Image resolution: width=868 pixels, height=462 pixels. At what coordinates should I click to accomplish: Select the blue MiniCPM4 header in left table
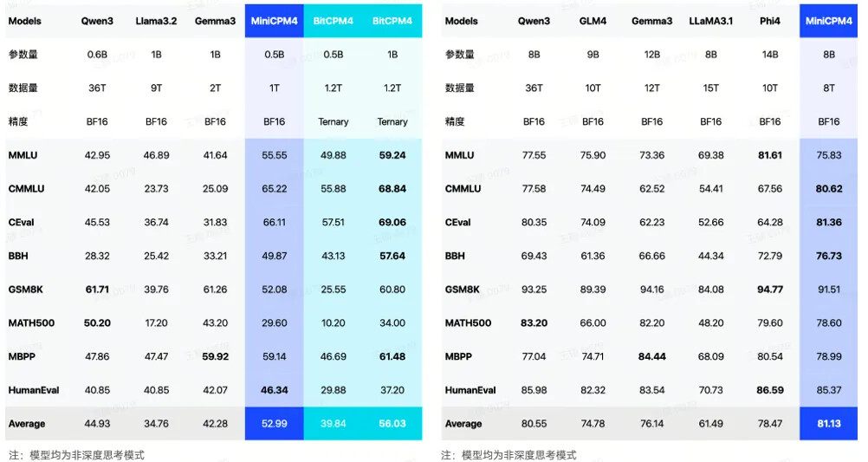(x=274, y=20)
